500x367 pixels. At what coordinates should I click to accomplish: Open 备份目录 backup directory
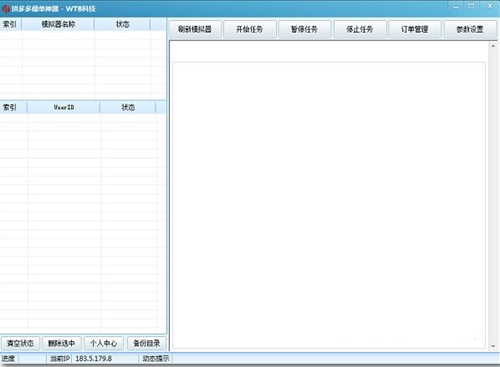click(x=147, y=343)
